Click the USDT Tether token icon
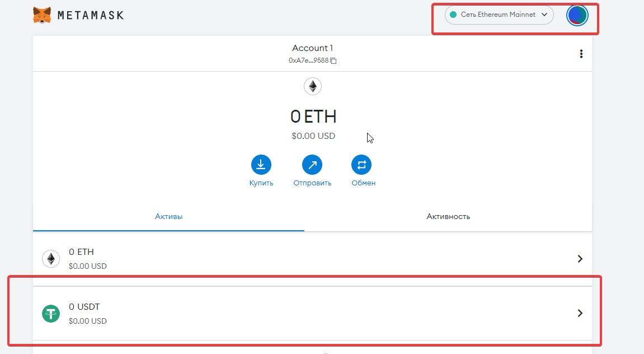 click(50, 313)
